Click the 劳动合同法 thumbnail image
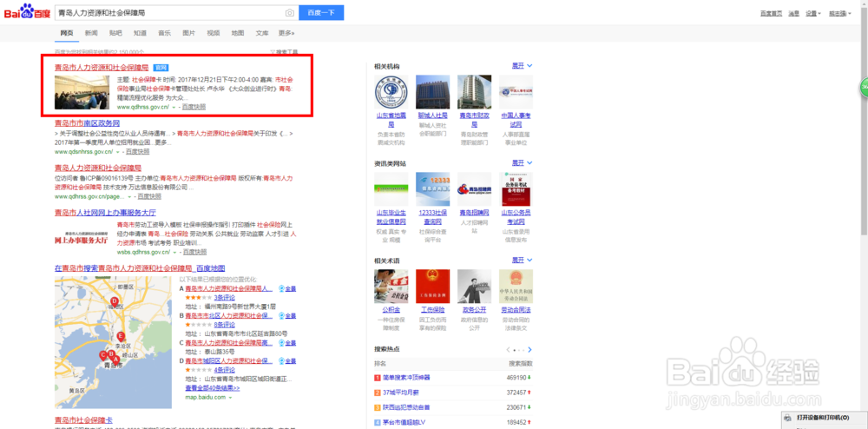Screen dimensions: 868x429 pos(516,287)
